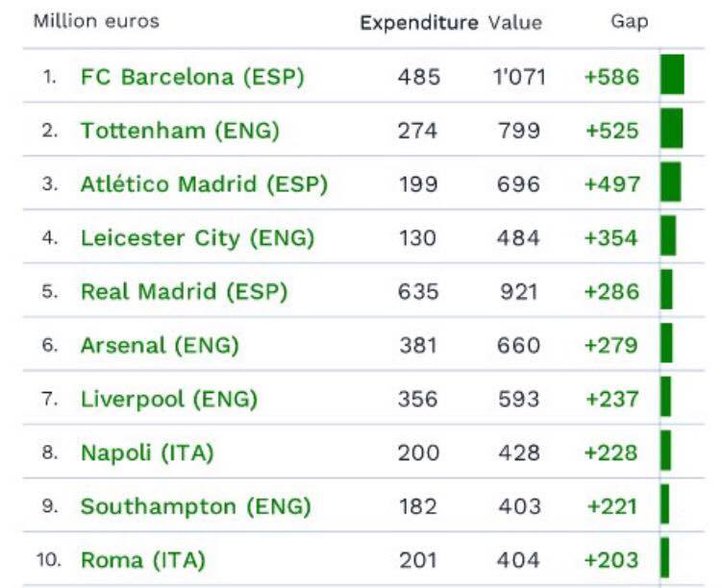This screenshot has width=721, height=588.
Task: Sort by the Expenditure column header
Action: pyautogui.click(x=418, y=22)
